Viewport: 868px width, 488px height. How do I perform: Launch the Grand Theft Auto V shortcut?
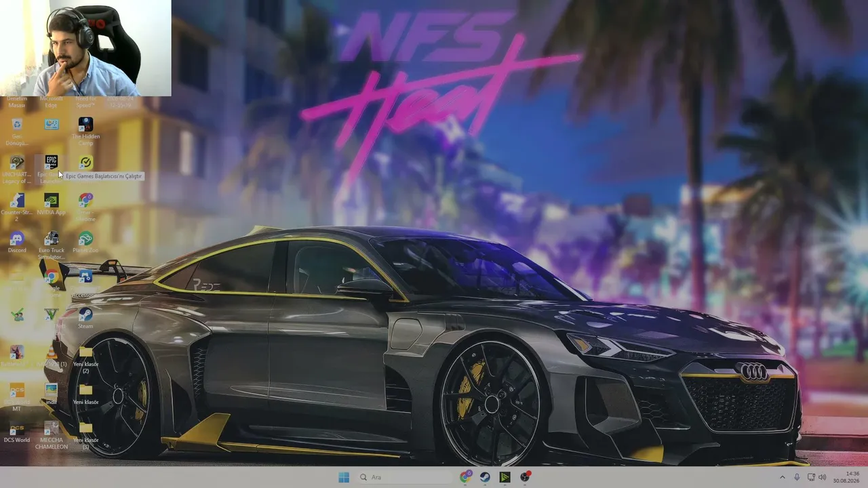click(52, 314)
